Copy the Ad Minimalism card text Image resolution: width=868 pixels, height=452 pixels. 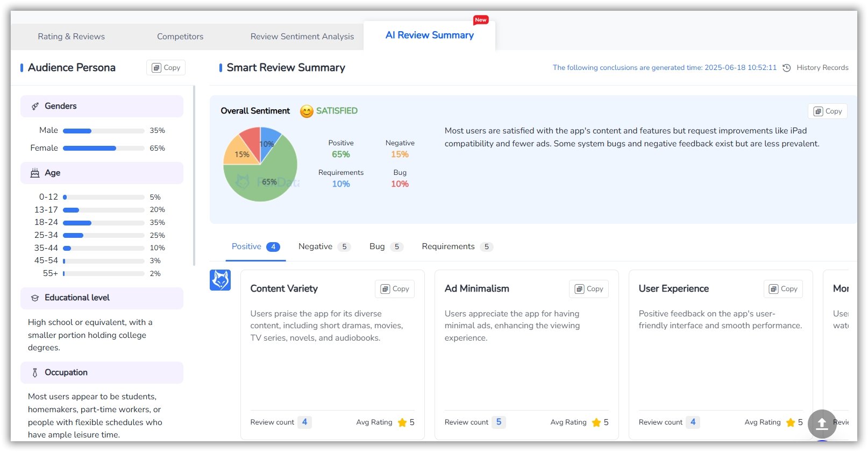tap(589, 289)
